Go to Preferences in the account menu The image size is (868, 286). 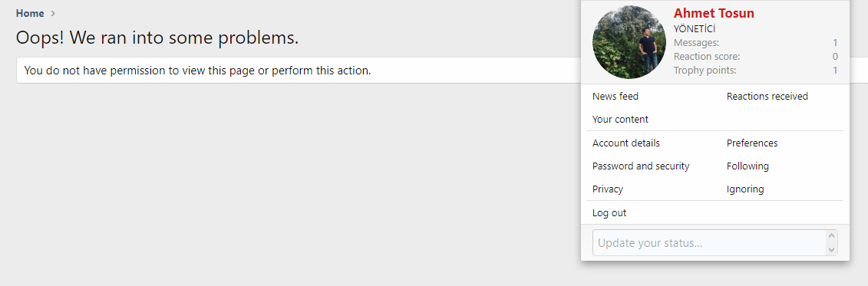(752, 143)
